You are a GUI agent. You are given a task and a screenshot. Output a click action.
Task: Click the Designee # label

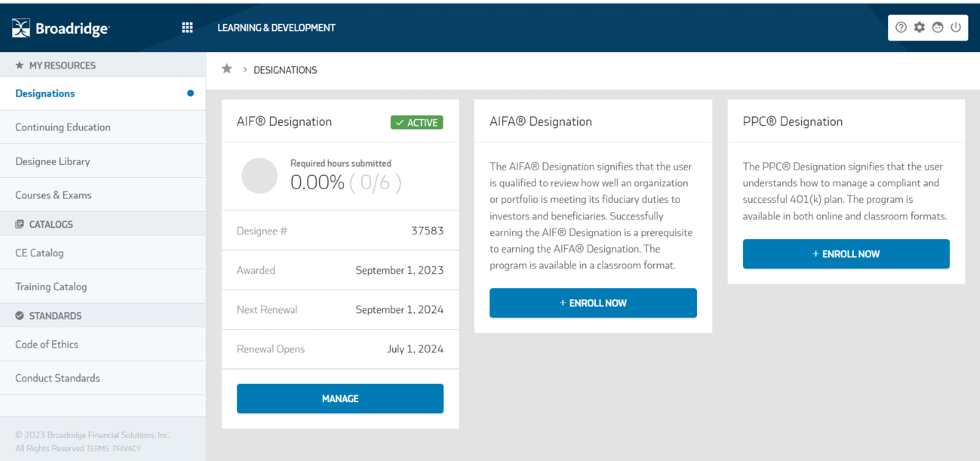click(x=262, y=231)
